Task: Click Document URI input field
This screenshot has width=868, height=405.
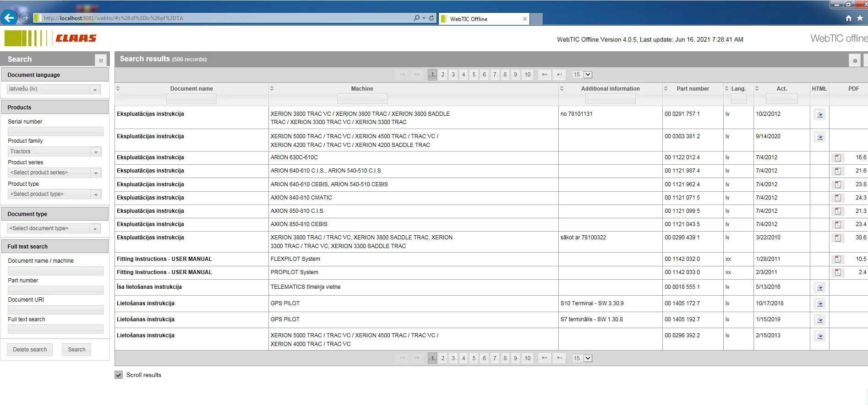Action: [55, 310]
